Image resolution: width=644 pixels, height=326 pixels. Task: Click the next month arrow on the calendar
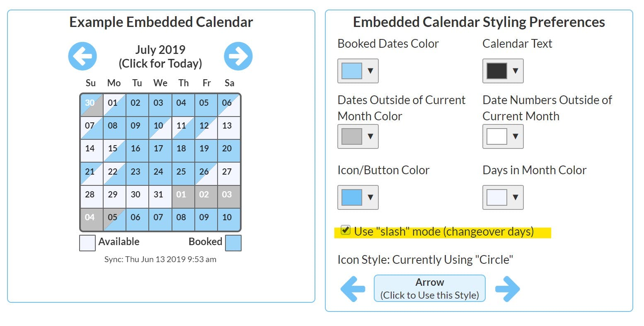(x=238, y=56)
